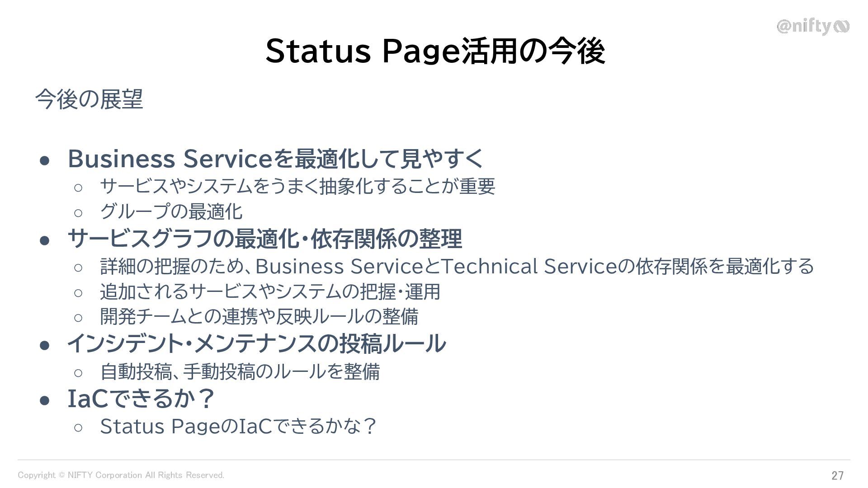Screen dimensions: 868x488
Task: Select the line サービスやシステムをうまく抽象化することが重要
Action: pyautogui.click(x=297, y=186)
